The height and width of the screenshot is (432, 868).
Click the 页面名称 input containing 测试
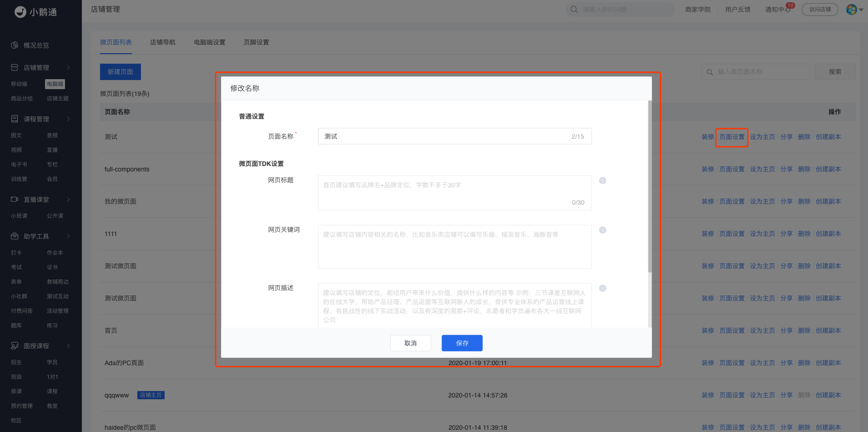(x=455, y=136)
